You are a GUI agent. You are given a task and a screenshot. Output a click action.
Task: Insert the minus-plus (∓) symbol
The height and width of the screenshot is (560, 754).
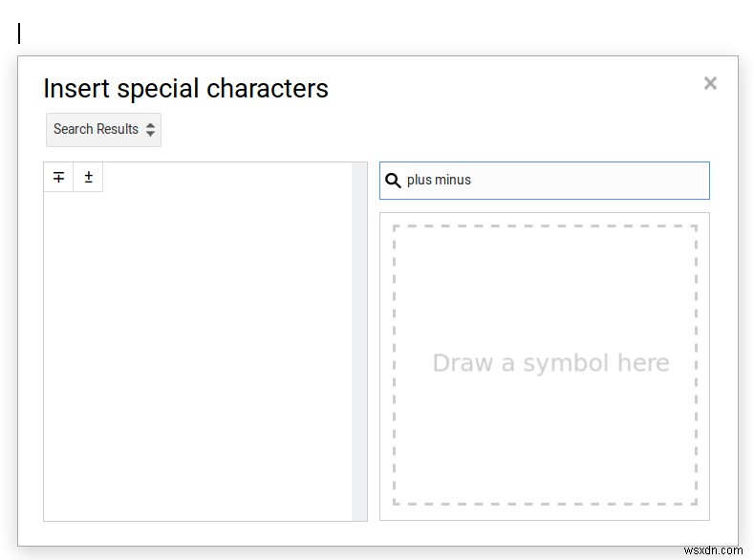click(x=58, y=177)
